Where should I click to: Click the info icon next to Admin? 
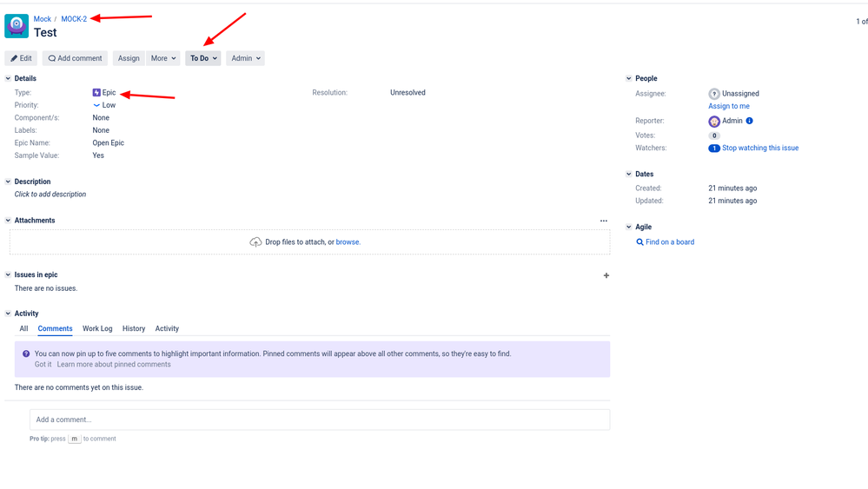[x=750, y=121]
